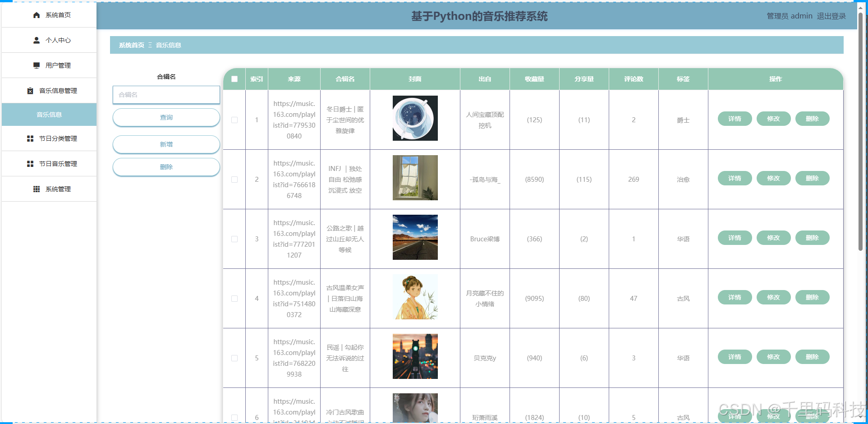This screenshot has height=424, width=868.
Task: Click the grid icon beside 系统管理
Action: pos(37,189)
